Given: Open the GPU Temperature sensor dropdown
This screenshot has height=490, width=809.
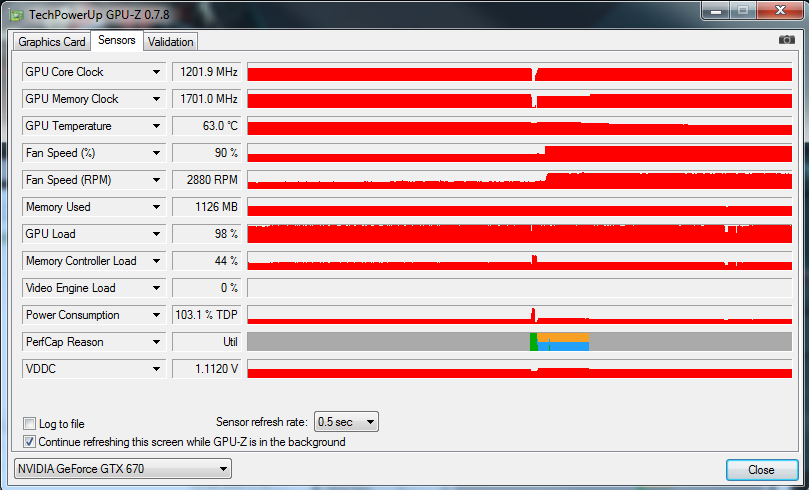Looking at the screenshot, I should (x=94, y=126).
